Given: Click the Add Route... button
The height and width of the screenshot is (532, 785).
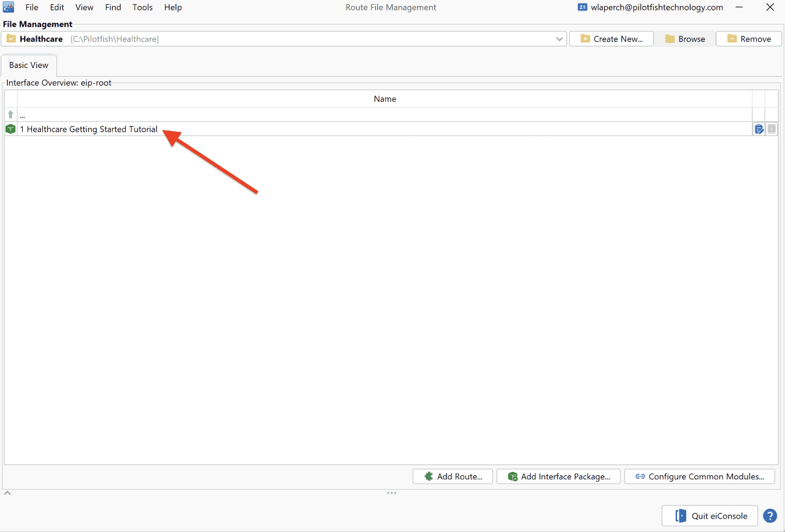Looking at the screenshot, I should 453,476.
